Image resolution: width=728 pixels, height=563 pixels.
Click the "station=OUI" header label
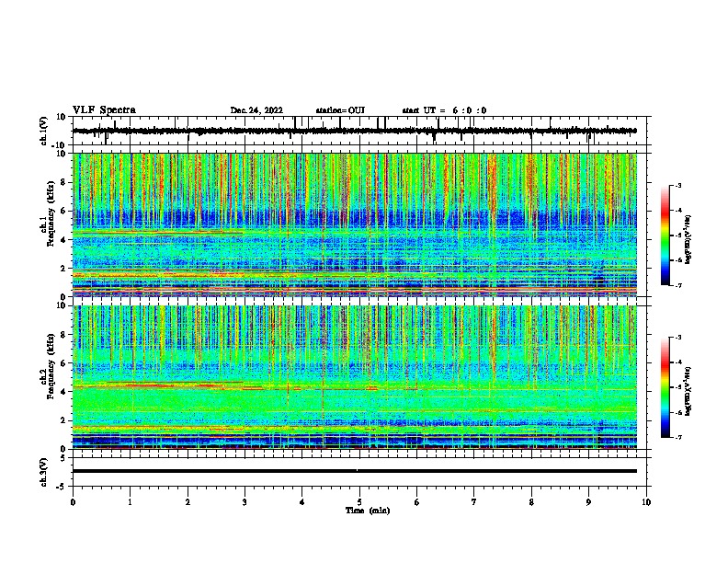click(340, 110)
